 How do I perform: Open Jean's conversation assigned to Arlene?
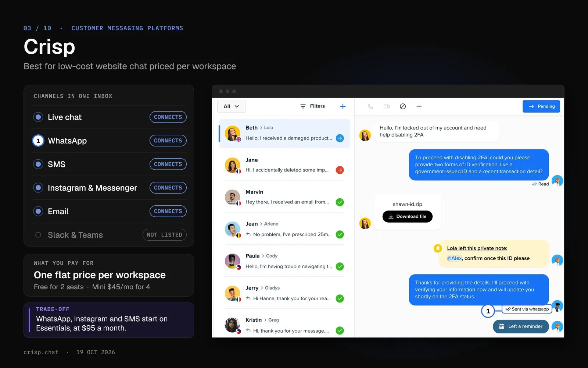tap(284, 229)
